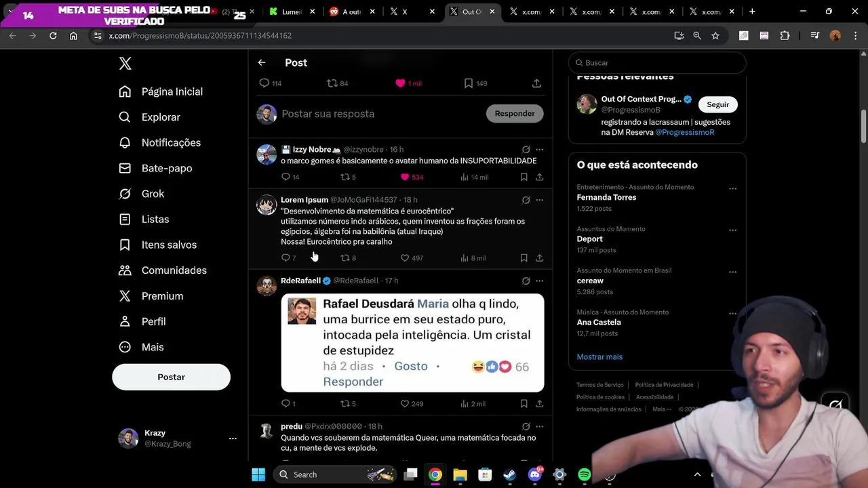Share Lorem Ipsum's reply
This screenshot has height=488, width=868.
click(539, 258)
